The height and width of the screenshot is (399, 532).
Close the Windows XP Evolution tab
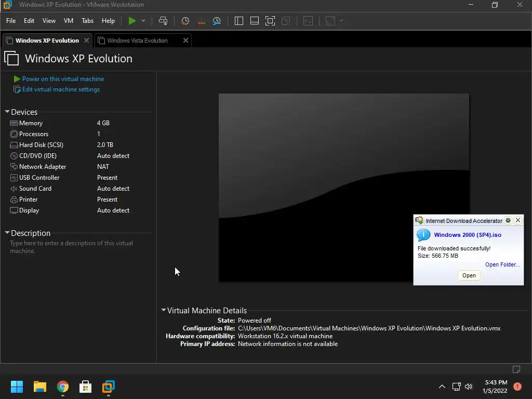coord(87,41)
